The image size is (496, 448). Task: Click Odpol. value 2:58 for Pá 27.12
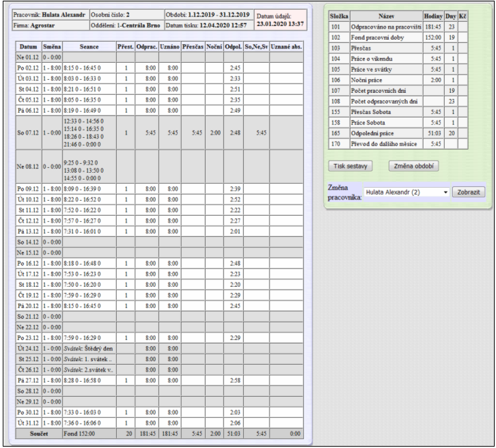(234, 380)
